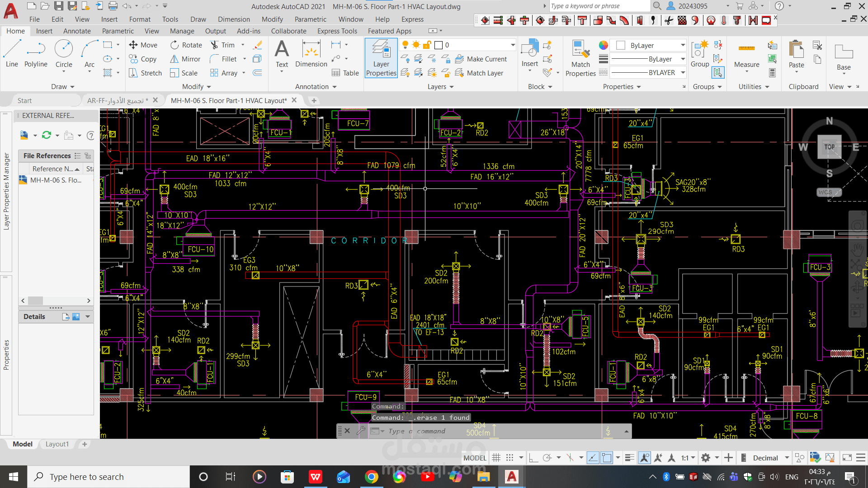Click the Match Layer button
Screen dimensions: 868x488
point(479,73)
